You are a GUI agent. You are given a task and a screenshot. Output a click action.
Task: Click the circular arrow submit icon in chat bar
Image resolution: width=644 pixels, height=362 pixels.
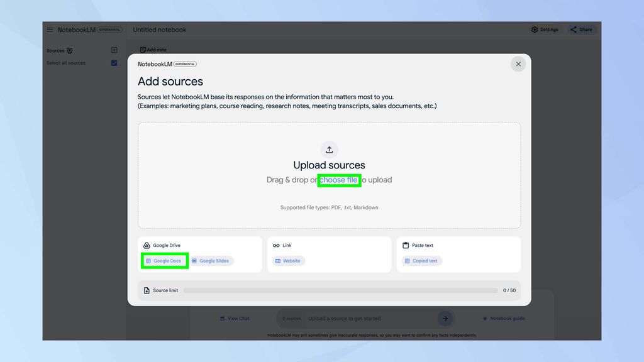coord(445,319)
